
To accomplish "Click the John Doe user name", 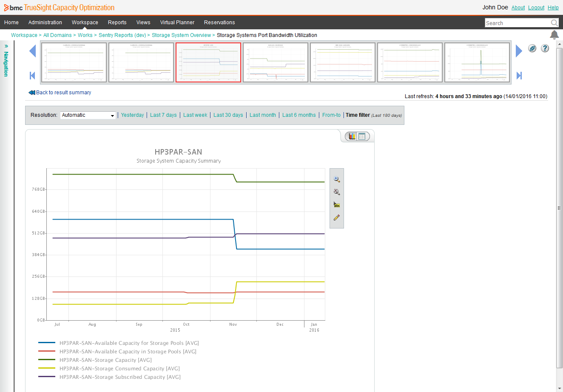I will [495, 8].
